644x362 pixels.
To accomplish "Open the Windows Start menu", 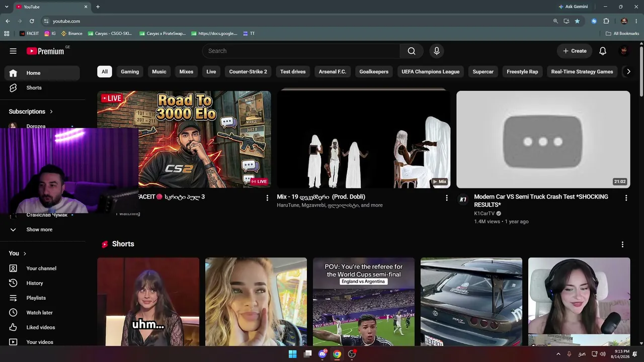I will point(292,354).
